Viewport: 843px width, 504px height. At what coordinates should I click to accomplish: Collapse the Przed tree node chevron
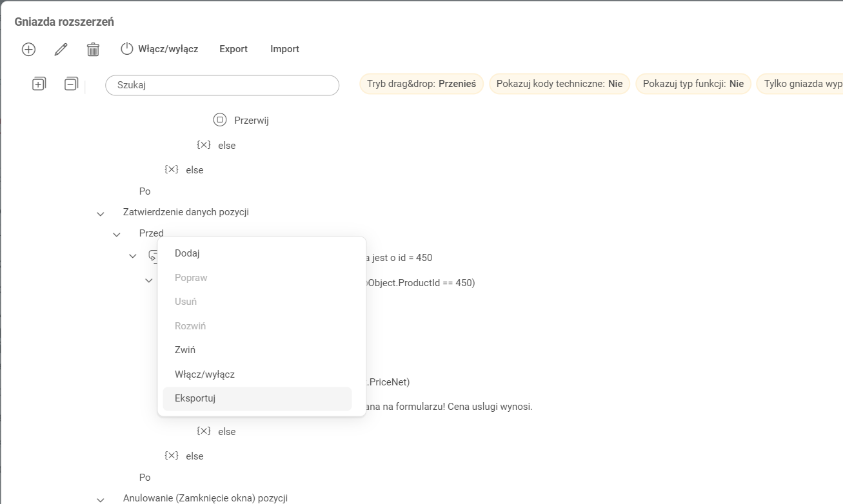tap(117, 235)
